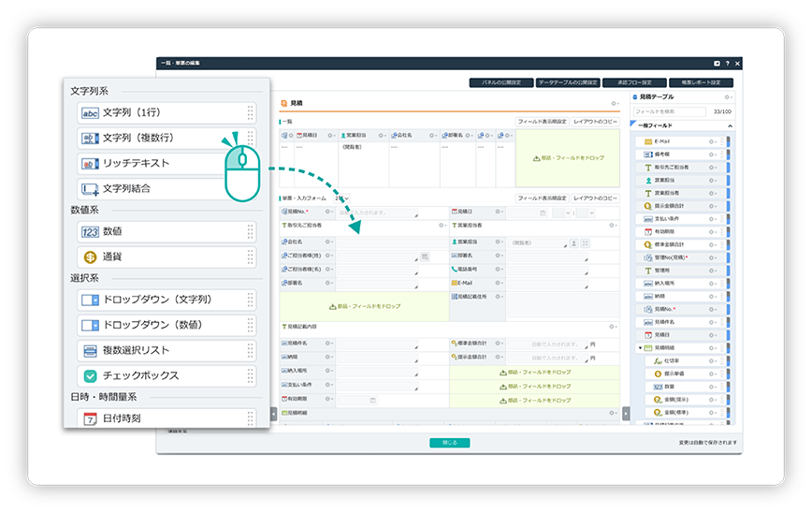Collapse the 一般フィールド section chevron
Image resolution: width=812 pixels, height=513 pixels.
tap(730, 126)
